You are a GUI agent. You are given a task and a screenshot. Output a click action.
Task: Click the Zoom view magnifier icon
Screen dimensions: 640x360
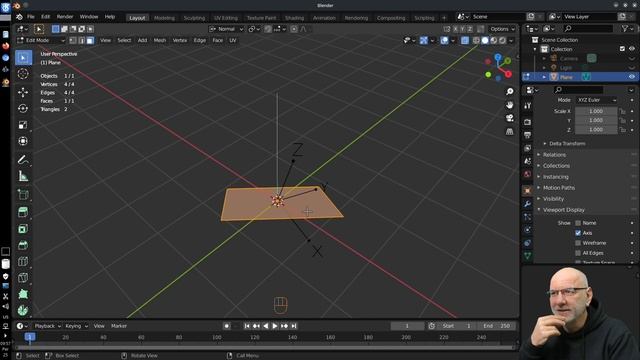pos(509,91)
